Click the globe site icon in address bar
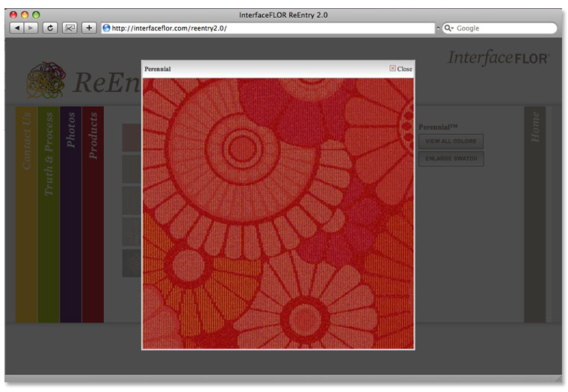This screenshot has width=568, height=392. (106, 28)
